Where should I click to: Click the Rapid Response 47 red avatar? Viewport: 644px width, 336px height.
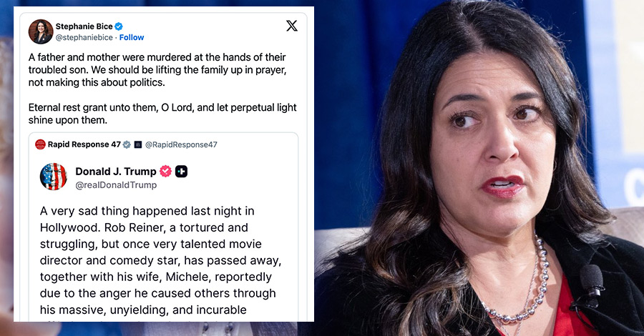coord(40,144)
